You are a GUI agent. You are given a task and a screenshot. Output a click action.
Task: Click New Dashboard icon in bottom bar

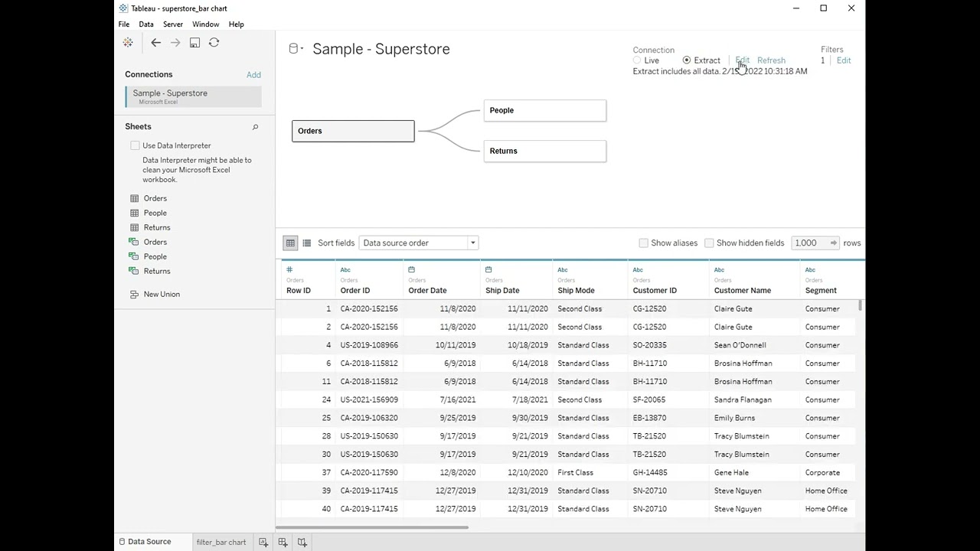click(x=283, y=542)
